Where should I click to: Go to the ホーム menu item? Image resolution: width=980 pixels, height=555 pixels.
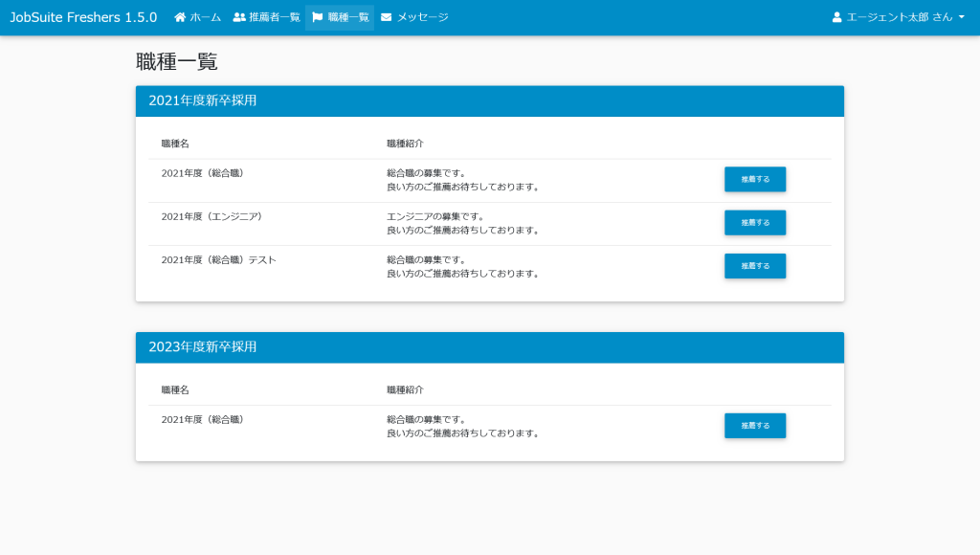coord(206,17)
